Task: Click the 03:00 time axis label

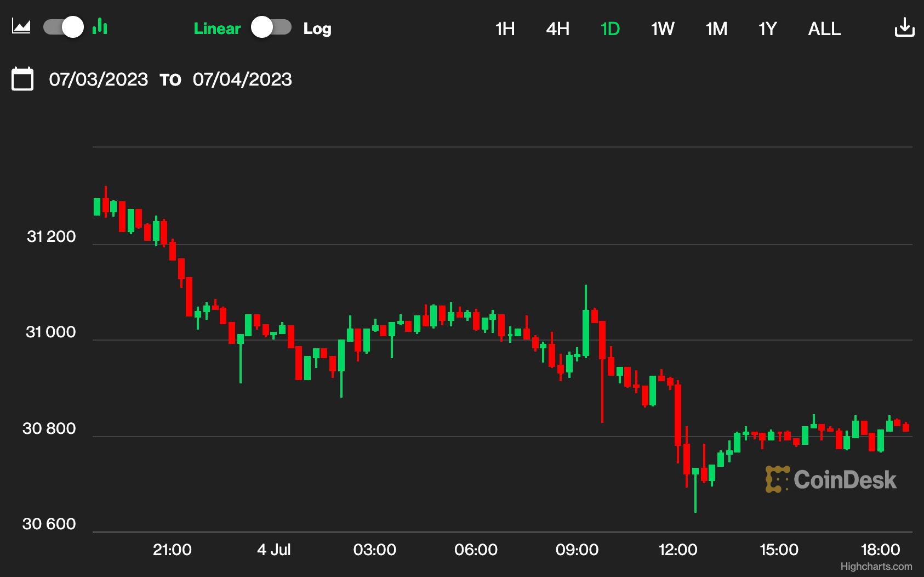Action: (375, 550)
